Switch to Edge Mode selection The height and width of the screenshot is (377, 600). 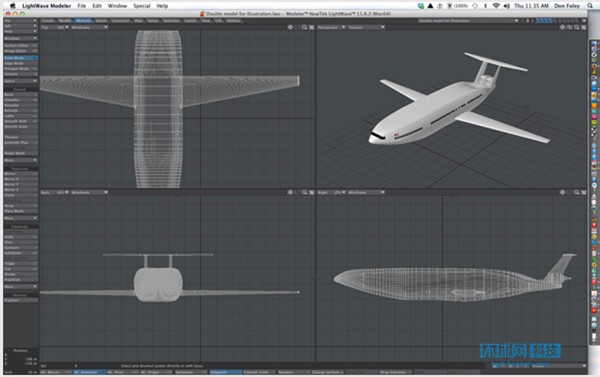pos(21,63)
